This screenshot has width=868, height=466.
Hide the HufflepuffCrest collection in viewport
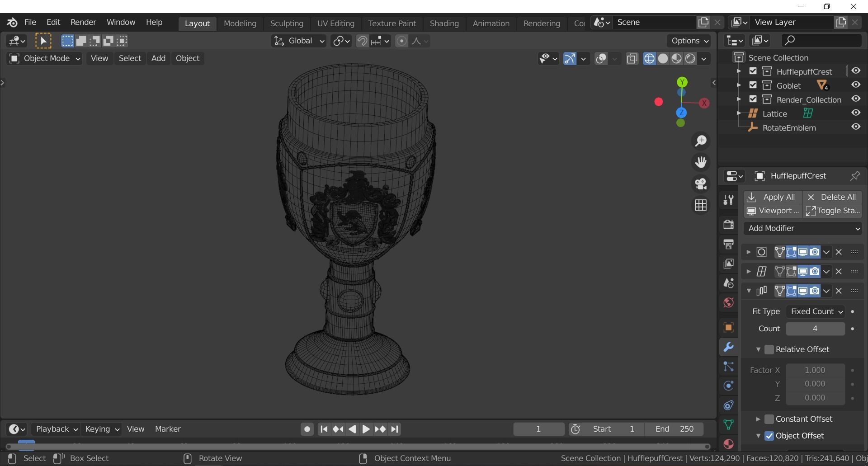tap(856, 71)
